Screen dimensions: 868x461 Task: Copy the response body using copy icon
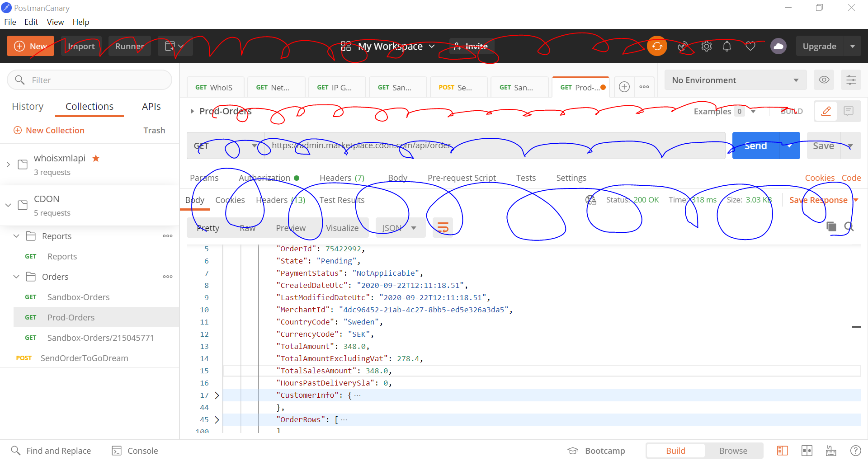831,227
